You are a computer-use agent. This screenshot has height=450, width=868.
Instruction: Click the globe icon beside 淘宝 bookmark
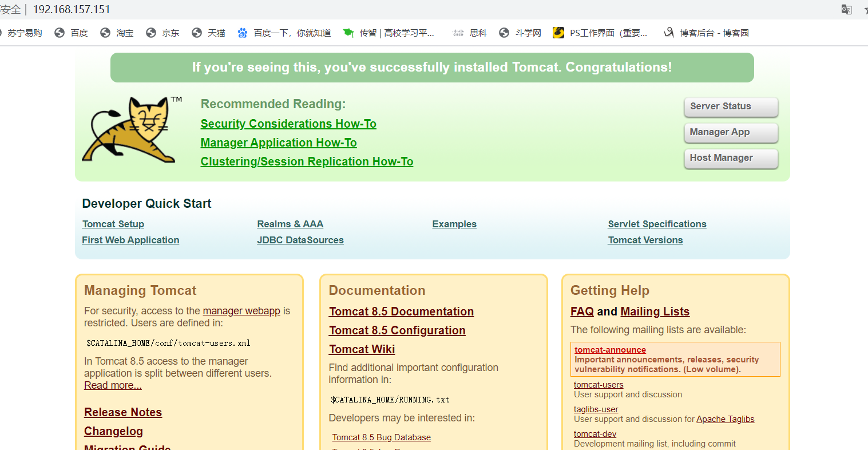pos(105,33)
